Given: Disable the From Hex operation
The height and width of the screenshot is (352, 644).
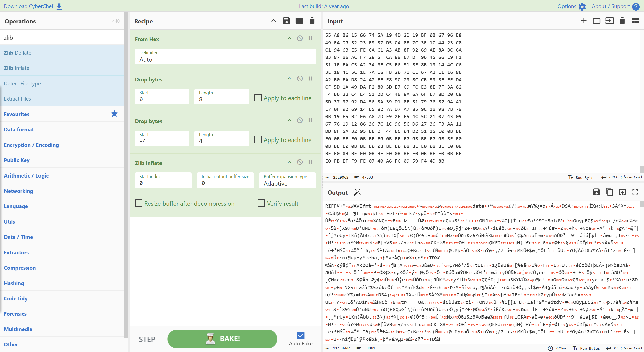Looking at the screenshot, I should pyautogui.click(x=300, y=38).
